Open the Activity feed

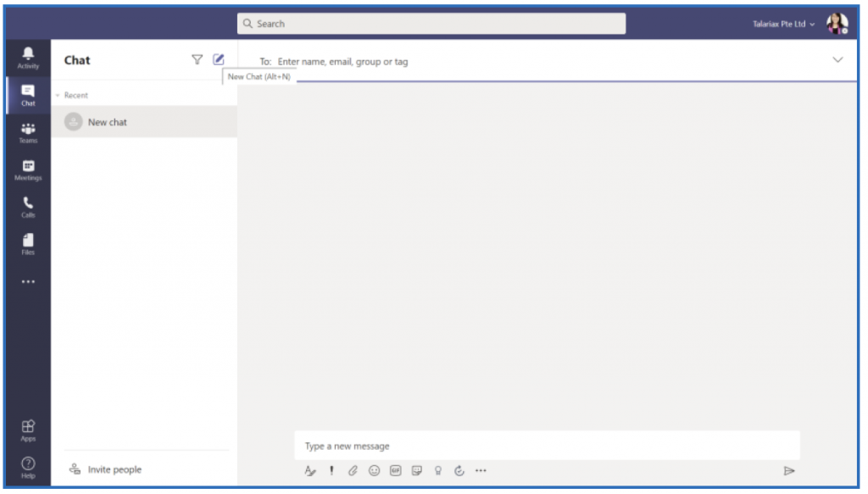[x=28, y=56]
